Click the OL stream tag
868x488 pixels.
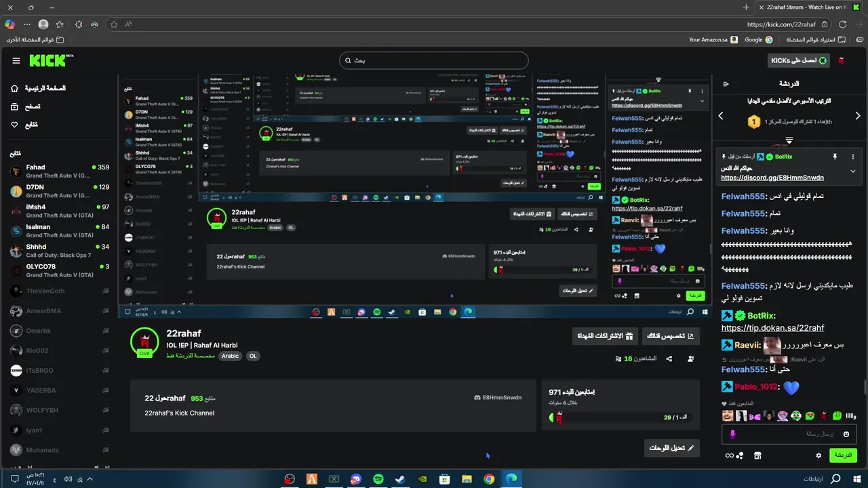253,356
